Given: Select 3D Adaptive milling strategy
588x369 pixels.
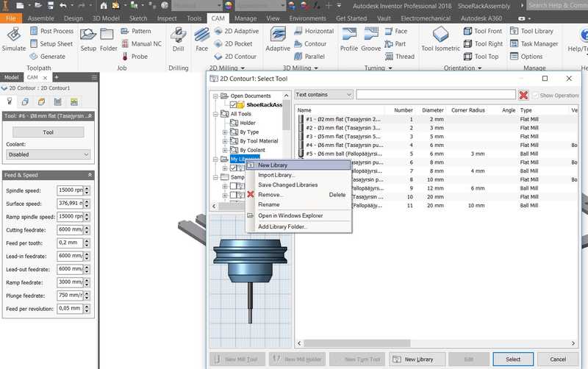Looking at the screenshot, I should tap(278, 40).
